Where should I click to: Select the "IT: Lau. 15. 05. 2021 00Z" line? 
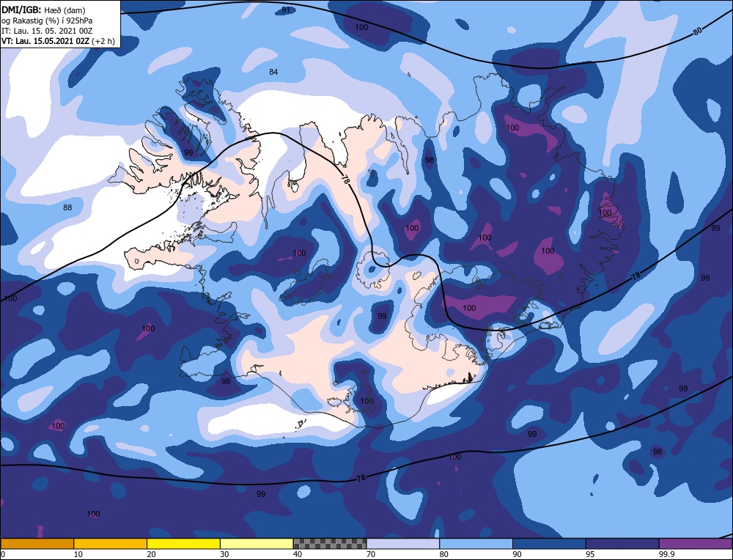(x=47, y=31)
